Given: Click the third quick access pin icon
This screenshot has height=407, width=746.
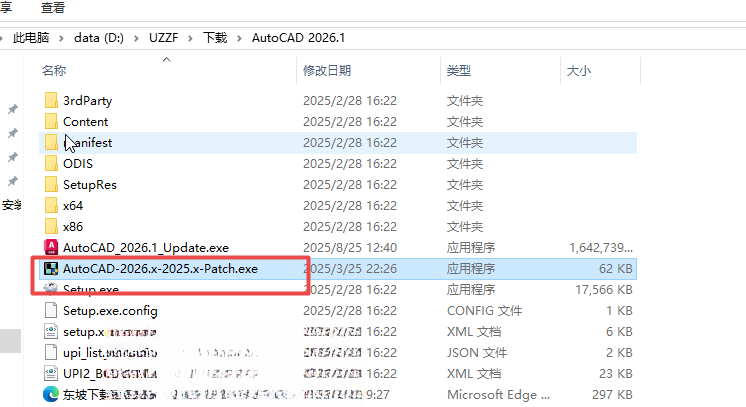Looking at the screenshot, I should coord(12,157).
